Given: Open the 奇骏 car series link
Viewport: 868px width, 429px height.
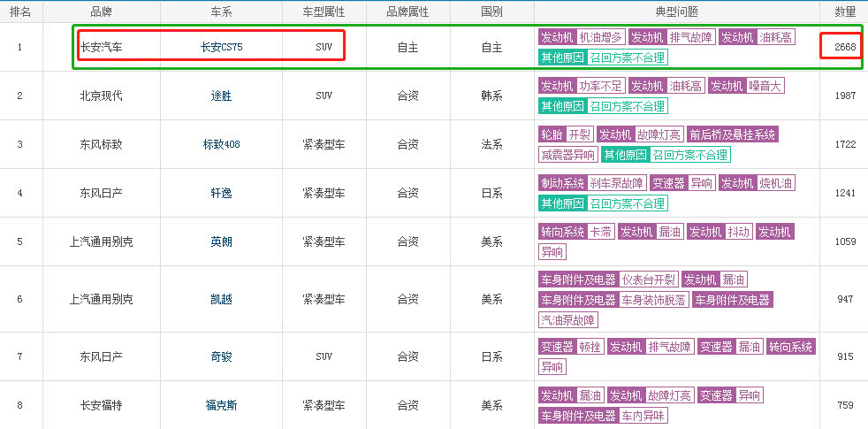Looking at the screenshot, I should point(222,356).
